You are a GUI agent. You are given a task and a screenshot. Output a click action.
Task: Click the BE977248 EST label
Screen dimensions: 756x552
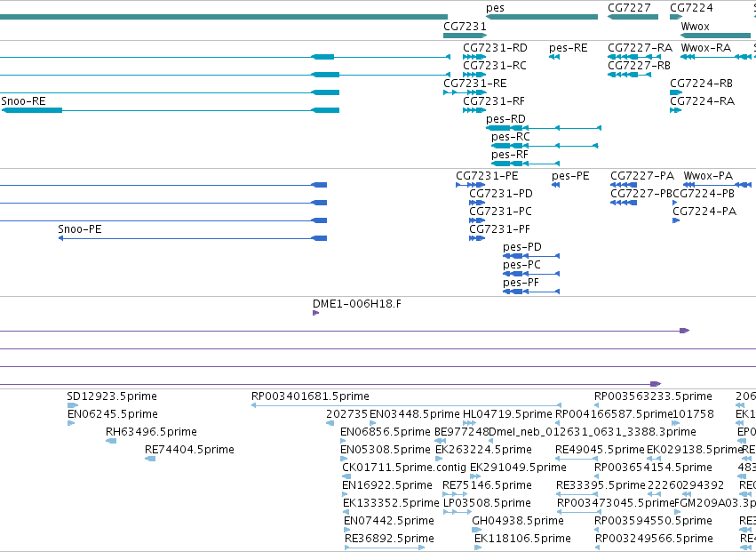pyautogui.click(x=461, y=432)
